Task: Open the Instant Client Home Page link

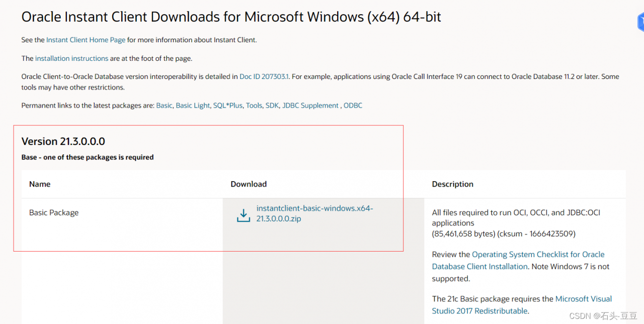Action: 86,40
